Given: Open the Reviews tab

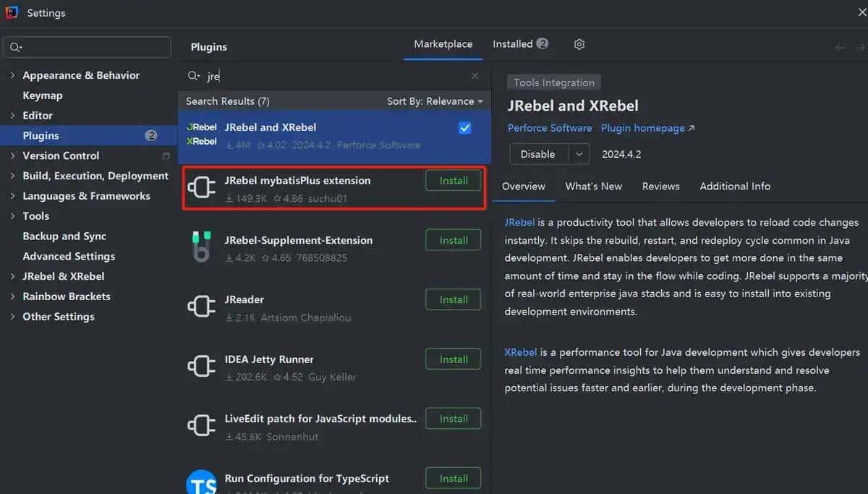Looking at the screenshot, I should point(660,187).
